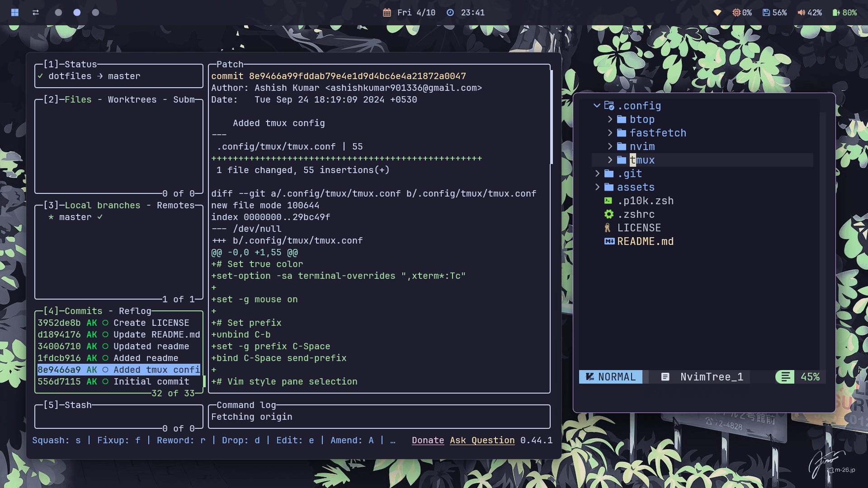Switch to the second workspace dot
The width and height of the screenshot is (868, 488).
coord(77,13)
